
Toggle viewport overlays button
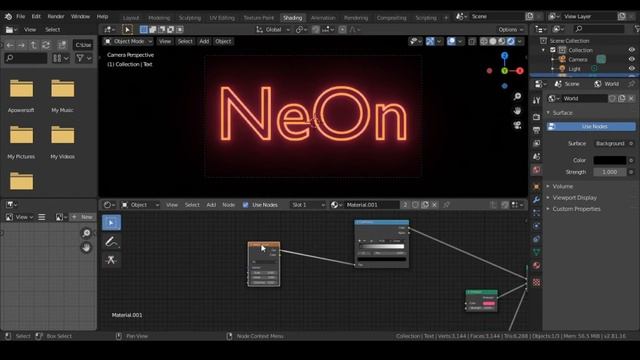click(x=451, y=41)
